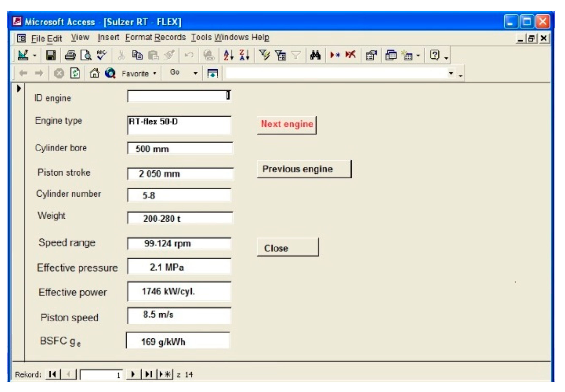
Task: Insert a new record using the toolbar icon
Action: [x=335, y=55]
